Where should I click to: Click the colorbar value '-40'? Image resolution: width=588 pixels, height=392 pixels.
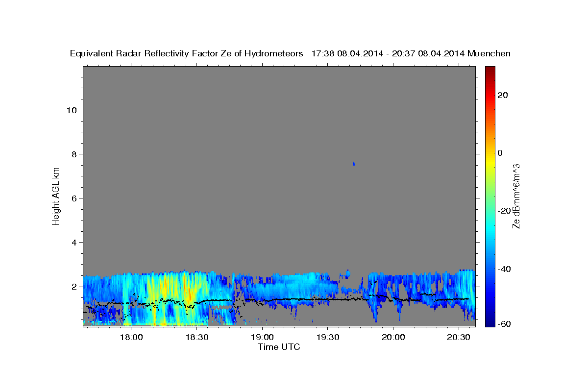click(504, 269)
